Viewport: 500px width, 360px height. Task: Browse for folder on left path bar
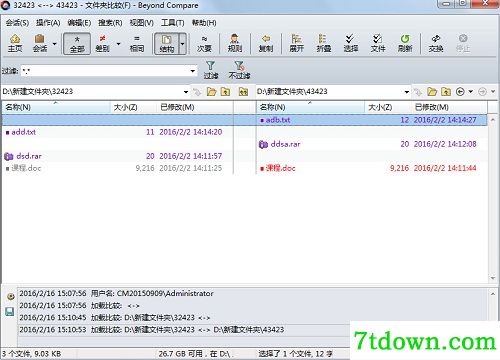pyautogui.click(x=211, y=91)
